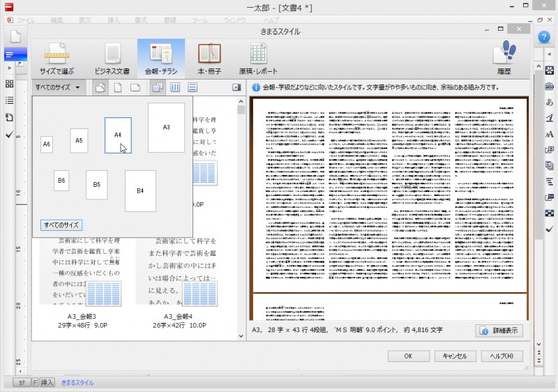Open the 本・冊子 style category
Image resolution: width=558 pixels, height=392 pixels.
tap(209, 59)
